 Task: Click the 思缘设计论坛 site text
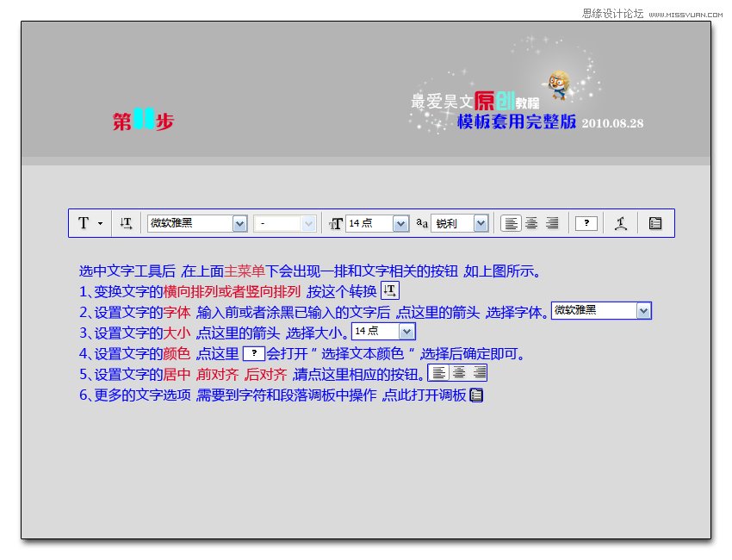[x=612, y=14]
